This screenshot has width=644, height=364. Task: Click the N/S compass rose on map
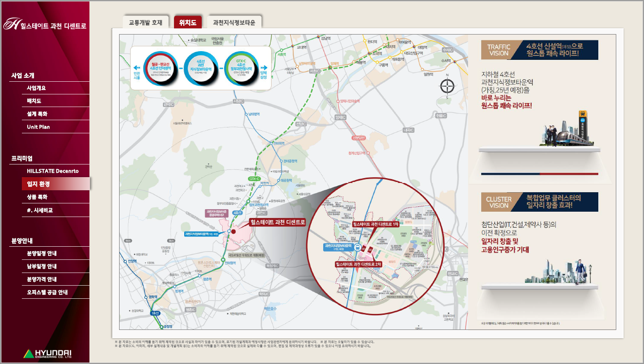pyautogui.click(x=447, y=86)
